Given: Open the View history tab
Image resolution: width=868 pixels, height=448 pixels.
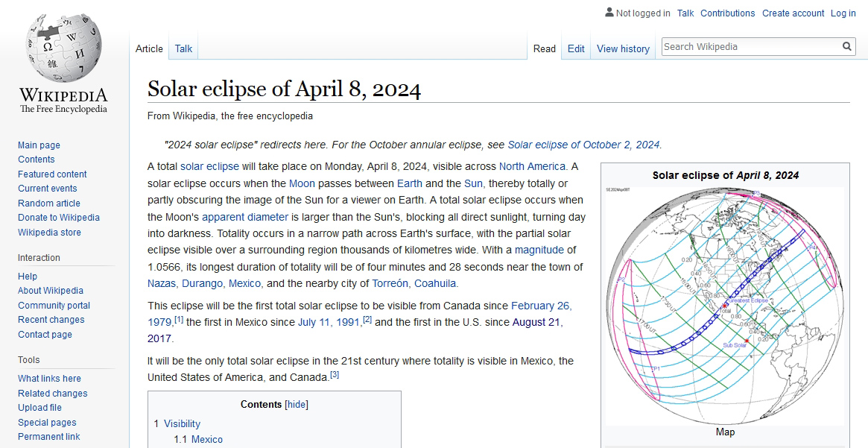Looking at the screenshot, I should [x=623, y=48].
